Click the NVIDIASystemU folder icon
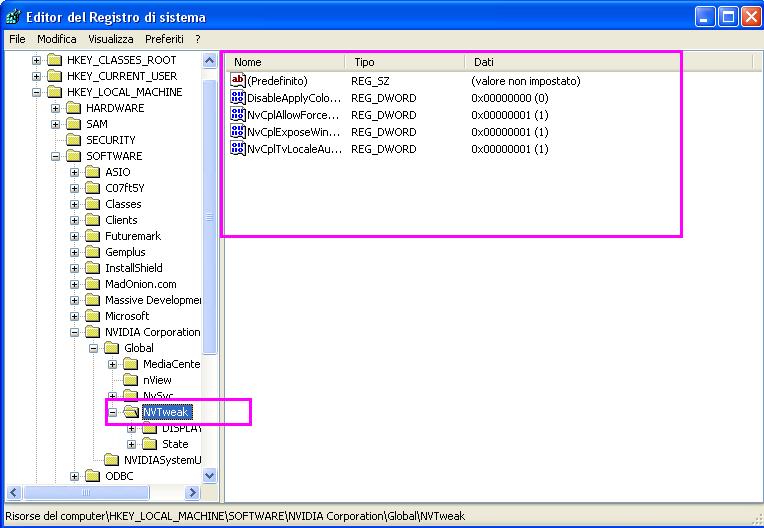 112,460
